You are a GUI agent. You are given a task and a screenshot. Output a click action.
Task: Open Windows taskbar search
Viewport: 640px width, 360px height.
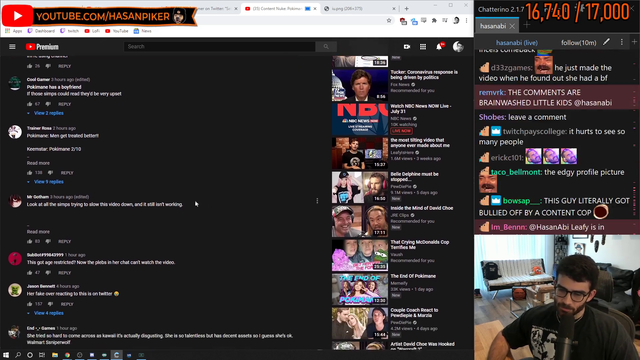tap(18, 355)
